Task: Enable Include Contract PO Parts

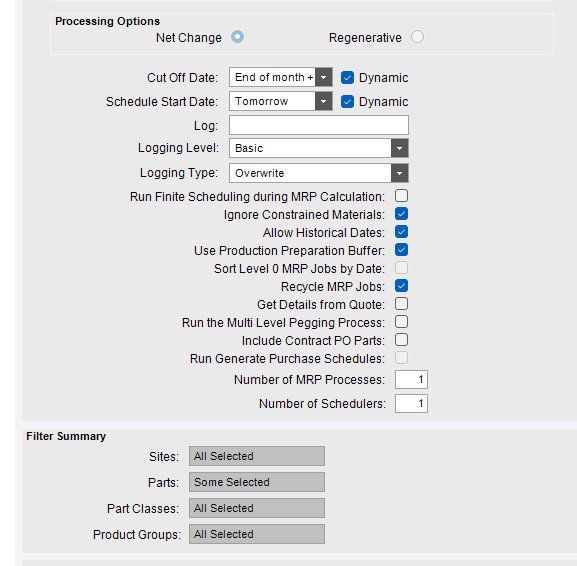Action: 401,340
